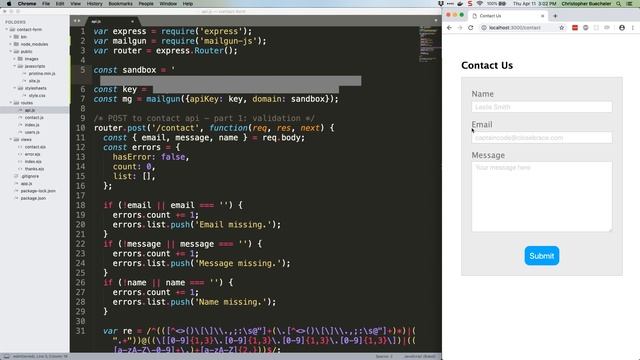Focus the Name input field
Image resolution: width=640 pixels, height=360 pixels.
pyautogui.click(x=542, y=107)
